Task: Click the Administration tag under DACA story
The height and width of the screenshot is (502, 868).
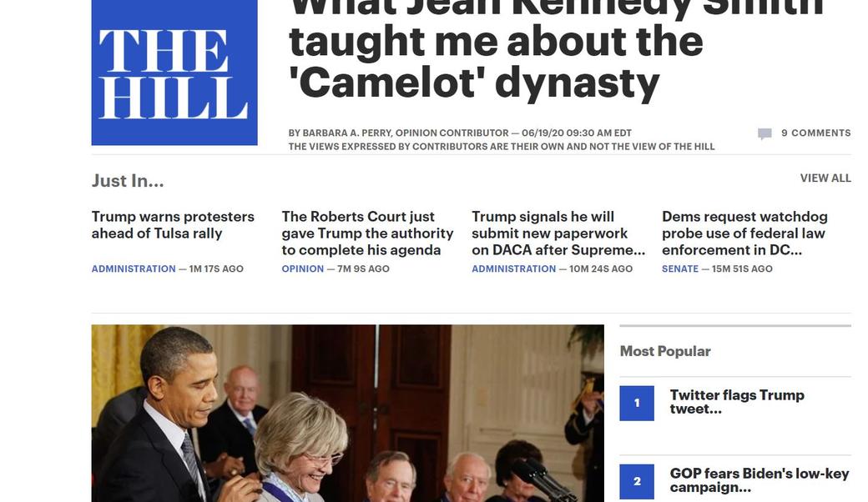Action: pos(513,269)
